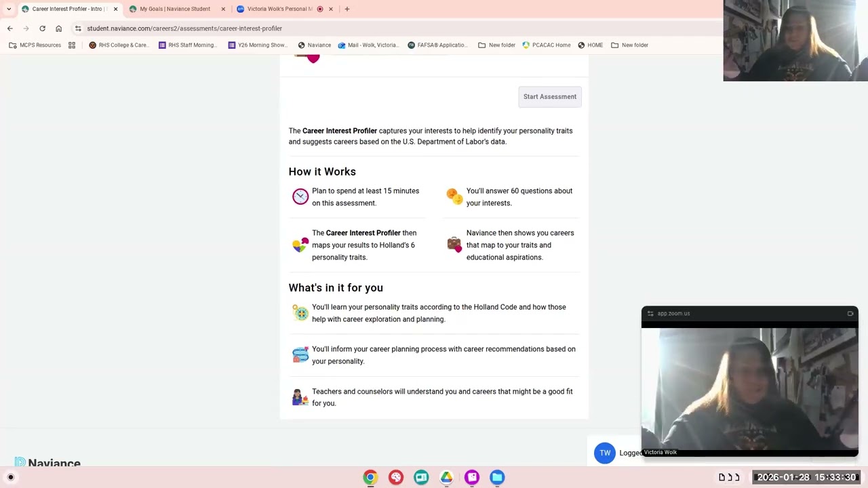The width and height of the screenshot is (868, 488).
Task: Open the Files app from shelf
Action: click(x=497, y=477)
